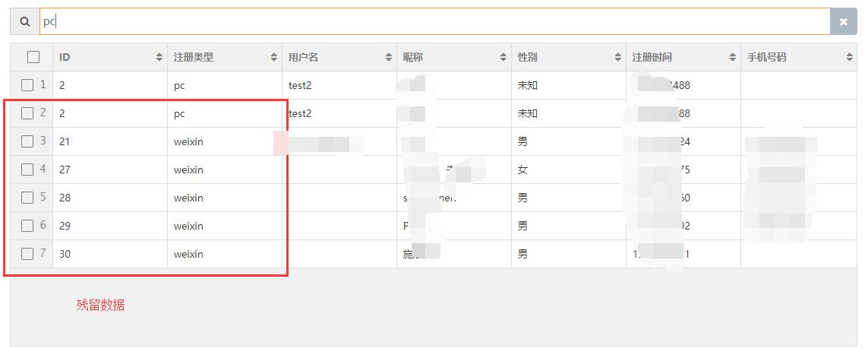Sort by 昵称 column arrows
Image resolution: width=868 pixels, height=355 pixels.
point(503,57)
